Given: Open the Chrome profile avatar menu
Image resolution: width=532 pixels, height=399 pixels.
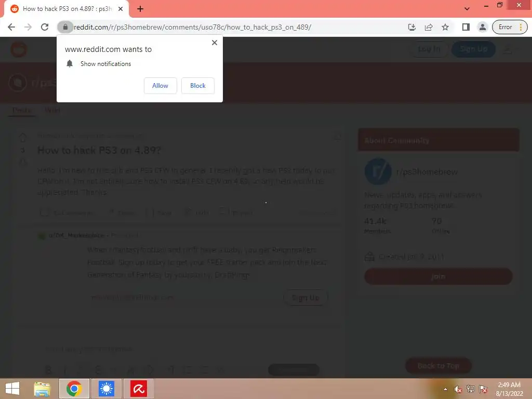Looking at the screenshot, I should (x=483, y=27).
